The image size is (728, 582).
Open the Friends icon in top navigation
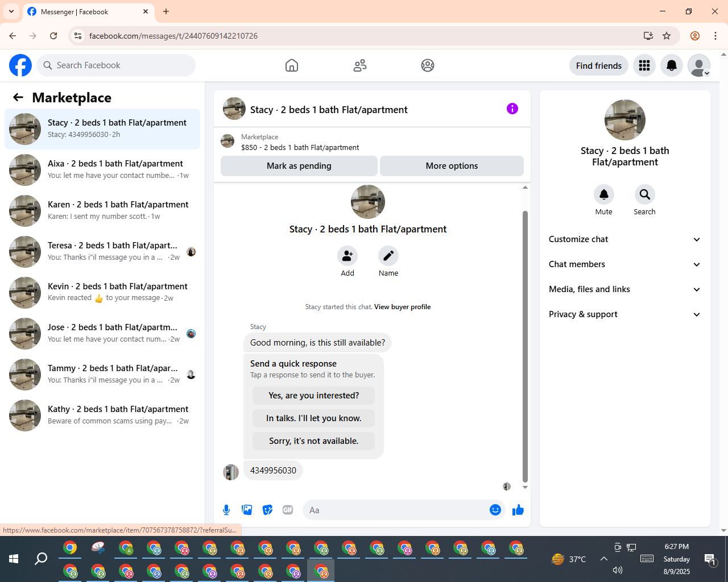(360, 65)
